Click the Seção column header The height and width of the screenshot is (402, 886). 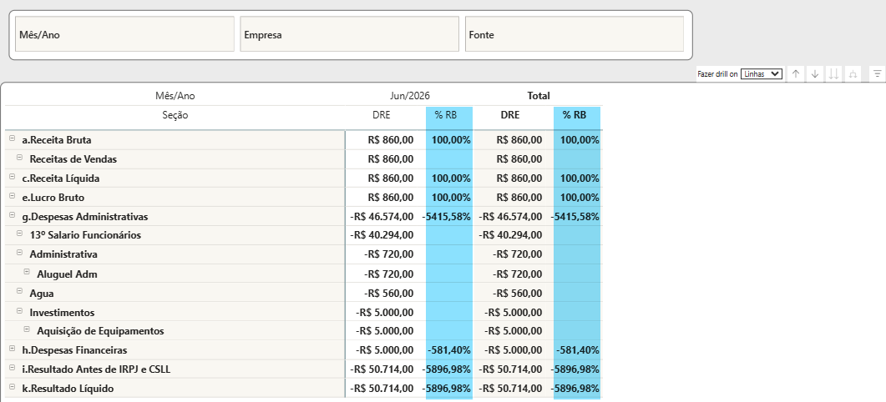[175, 115]
